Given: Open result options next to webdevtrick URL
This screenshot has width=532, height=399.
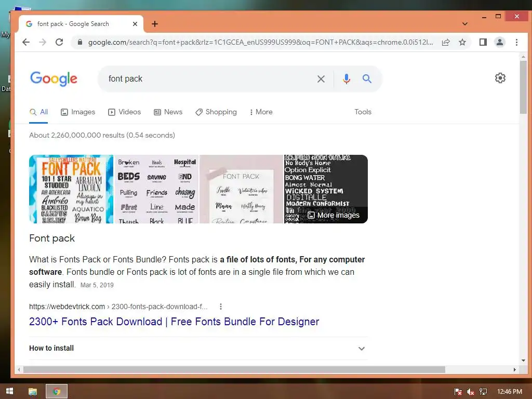Looking at the screenshot, I should click(x=221, y=307).
